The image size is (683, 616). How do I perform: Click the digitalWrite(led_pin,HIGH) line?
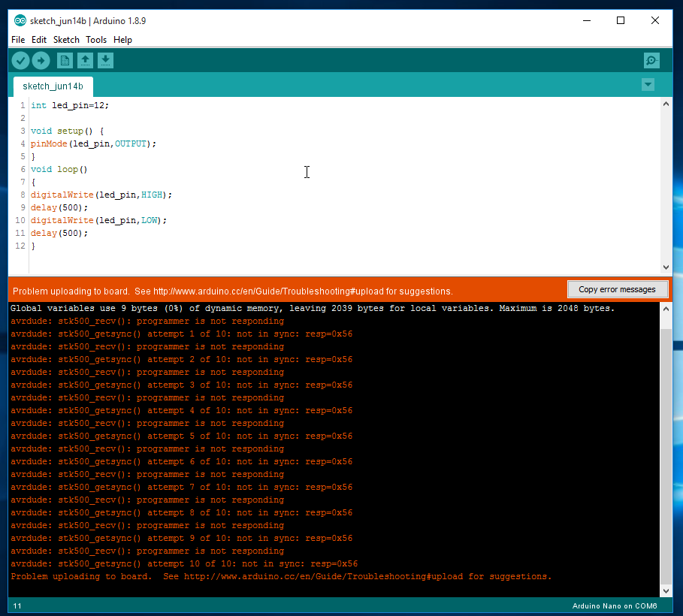point(101,195)
